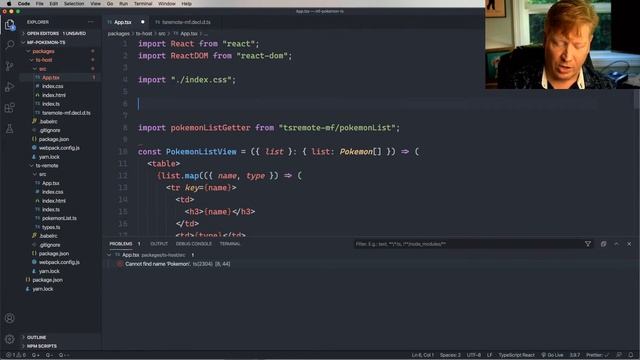Click the Spaces: 2 indentation status item
The image size is (640, 360).
[x=450, y=355]
